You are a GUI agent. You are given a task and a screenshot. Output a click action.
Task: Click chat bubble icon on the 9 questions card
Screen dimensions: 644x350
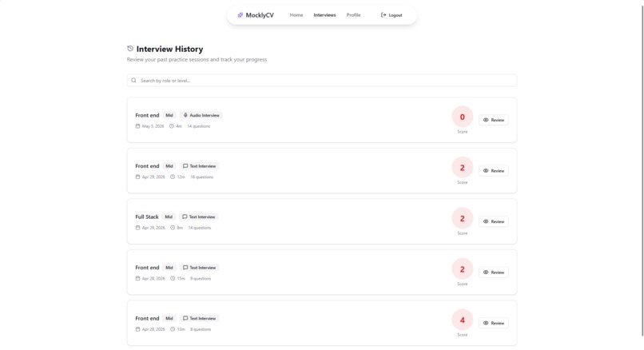click(x=185, y=268)
